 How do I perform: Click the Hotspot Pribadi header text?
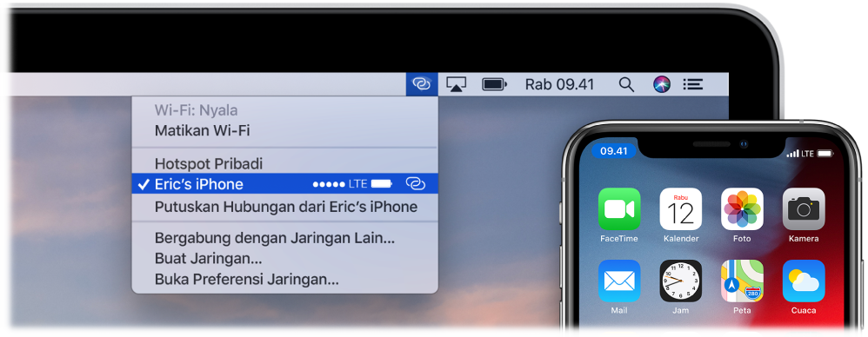(x=209, y=163)
